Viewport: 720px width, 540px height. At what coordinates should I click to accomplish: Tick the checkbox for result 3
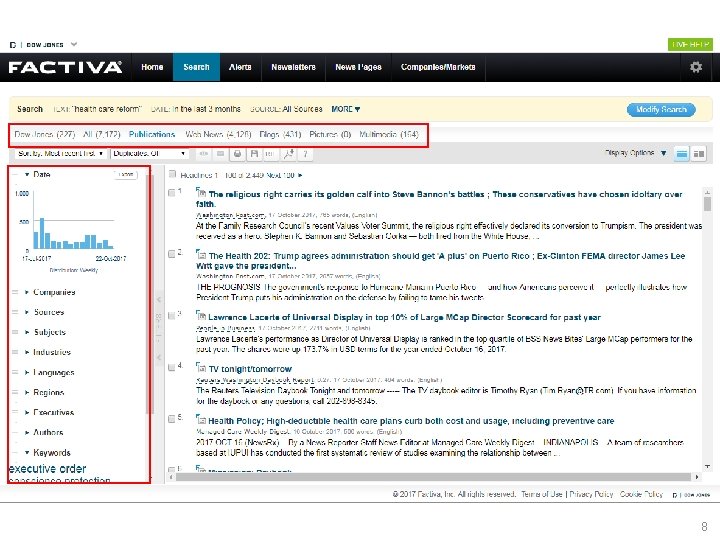pyautogui.click(x=172, y=315)
